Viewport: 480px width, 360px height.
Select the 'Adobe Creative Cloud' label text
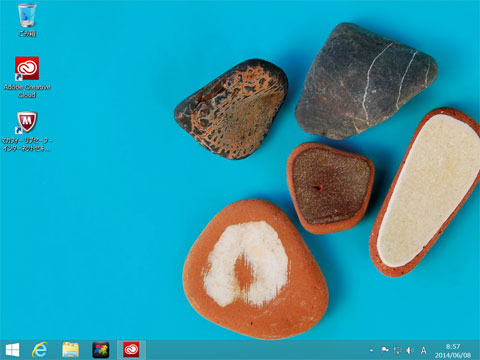click(27, 91)
